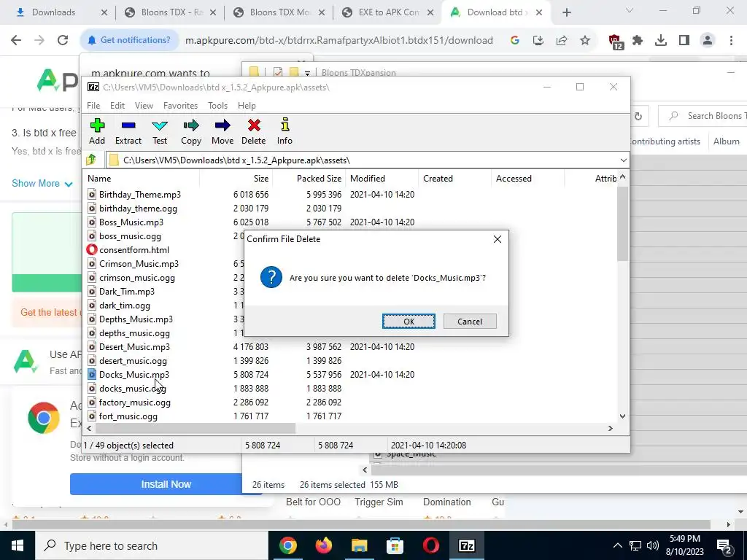Screen dimensions: 747x560
Task: Open Chrome's side panel icon
Action: (x=684, y=41)
